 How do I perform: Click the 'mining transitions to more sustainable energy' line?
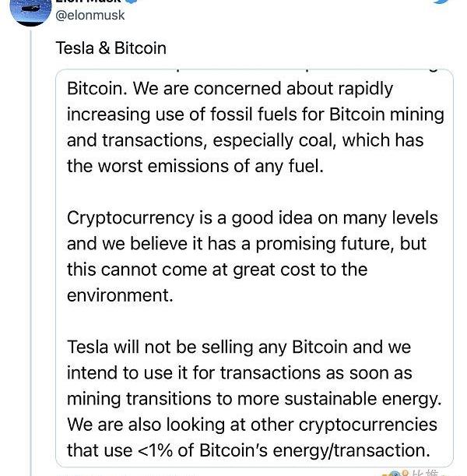[x=254, y=399]
